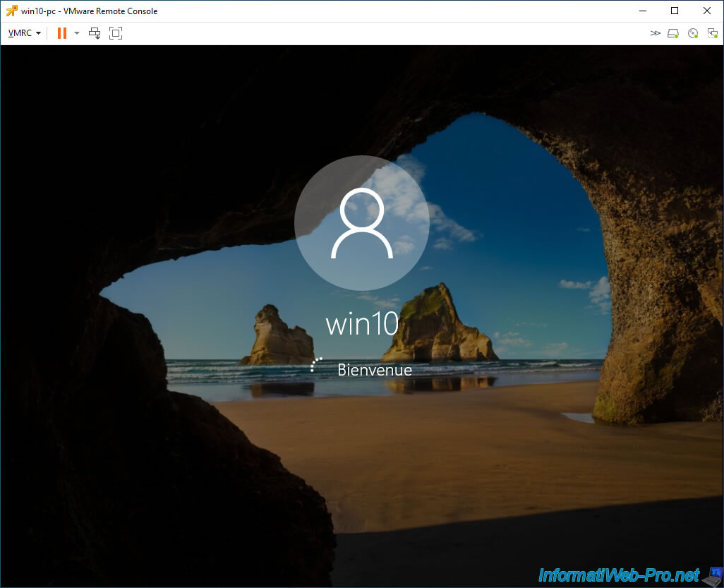Send Ctrl+Alt+Del to the virtual machine
Screen dimensions: 724x588
(x=95, y=33)
